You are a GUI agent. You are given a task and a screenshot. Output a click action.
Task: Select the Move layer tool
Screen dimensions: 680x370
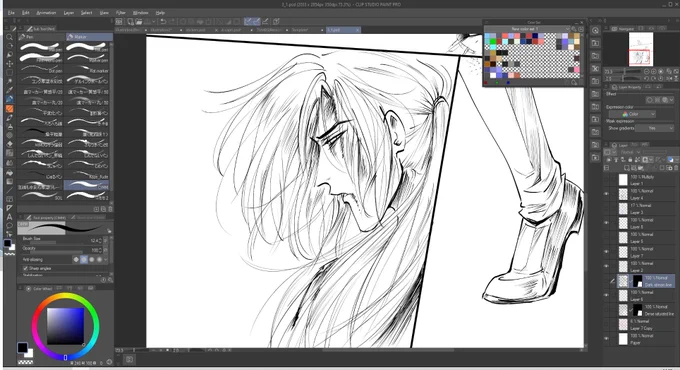[9, 63]
